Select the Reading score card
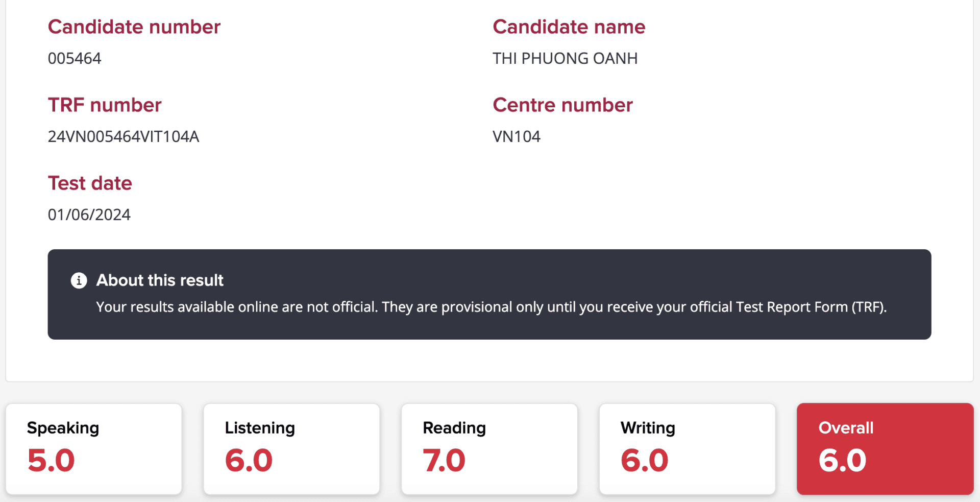The image size is (980, 502). [489, 448]
